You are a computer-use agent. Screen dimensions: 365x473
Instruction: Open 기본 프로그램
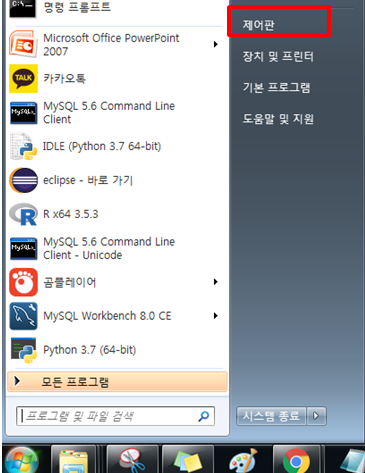pyautogui.click(x=277, y=88)
